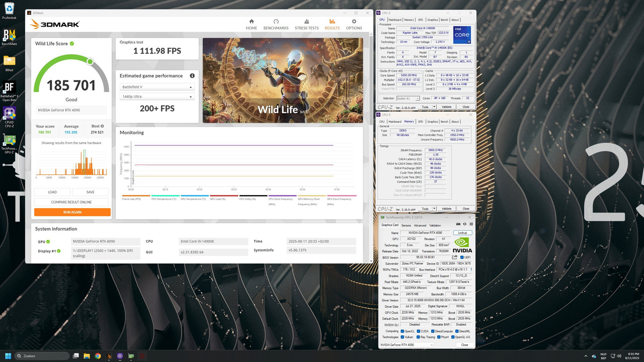Click the bus interface question mark in GPU-Z
Screen dimensions: 644x362
471,269
